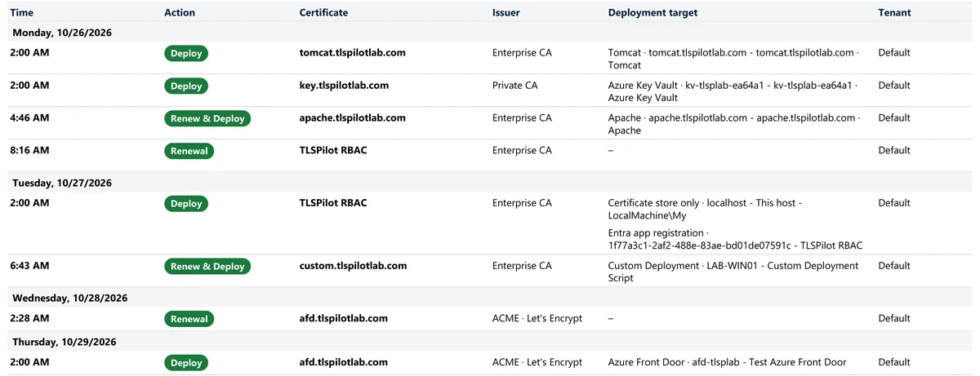The image size is (980, 376).
Task: Open TLSPilot RBAC certificate in Tuesday deploy row
Action: click(333, 203)
